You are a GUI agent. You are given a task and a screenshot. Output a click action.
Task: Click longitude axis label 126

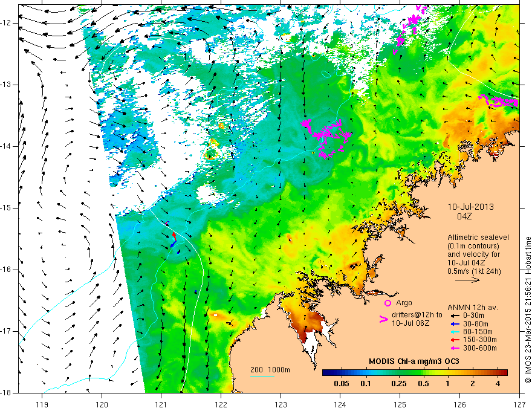[x=459, y=405]
